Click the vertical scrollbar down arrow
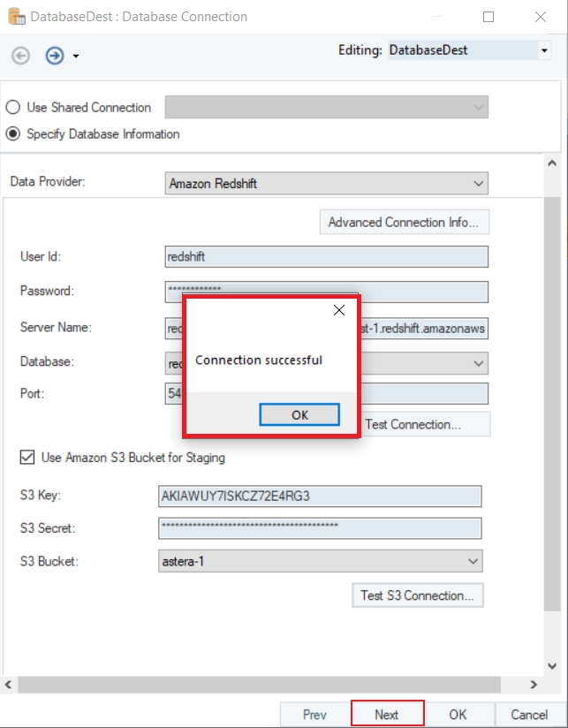This screenshot has height=728, width=568. pyautogui.click(x=552, y=666)
